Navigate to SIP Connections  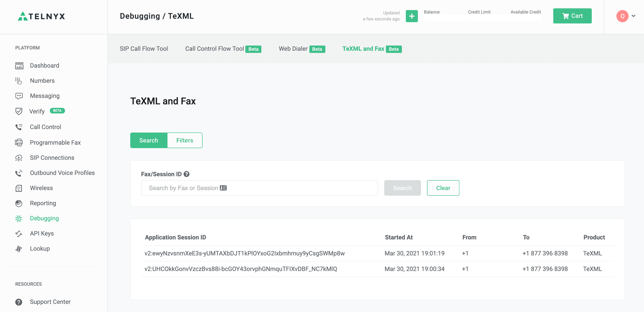click(52, 158)
